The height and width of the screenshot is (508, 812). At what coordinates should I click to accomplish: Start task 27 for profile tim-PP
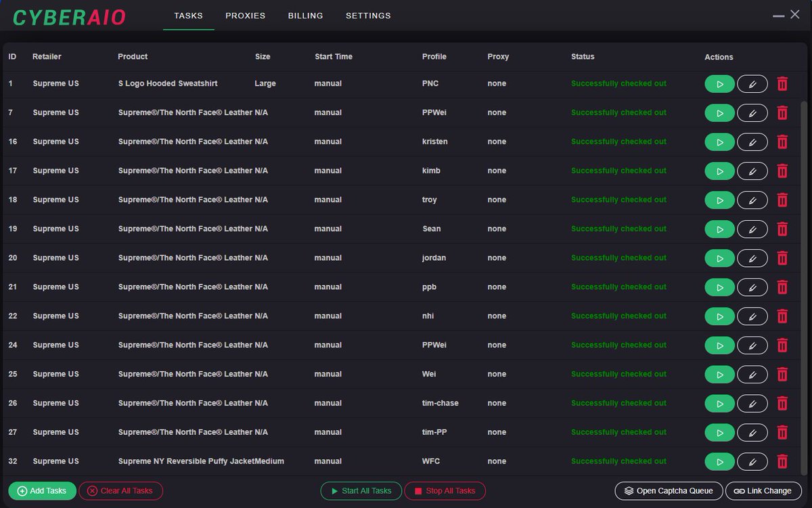(719, 432)
